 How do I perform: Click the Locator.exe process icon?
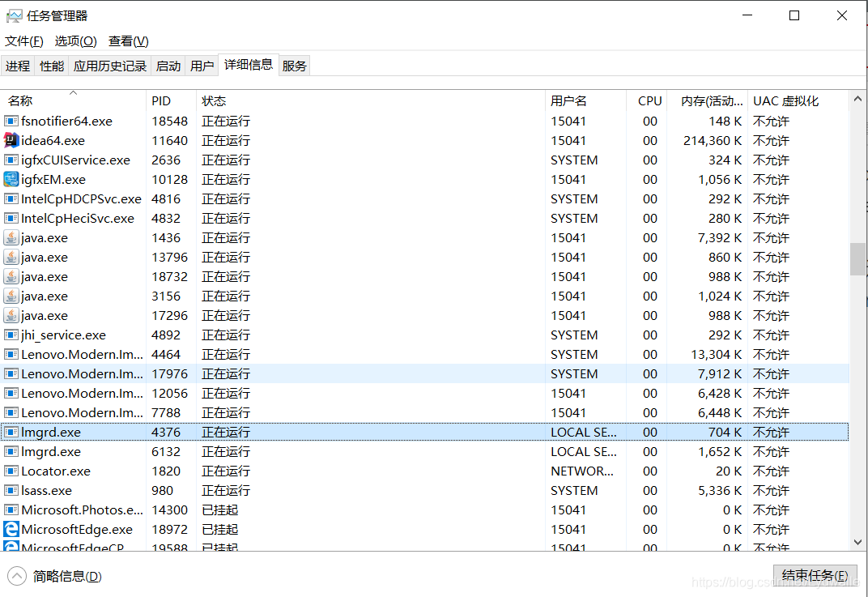(11, 471)
